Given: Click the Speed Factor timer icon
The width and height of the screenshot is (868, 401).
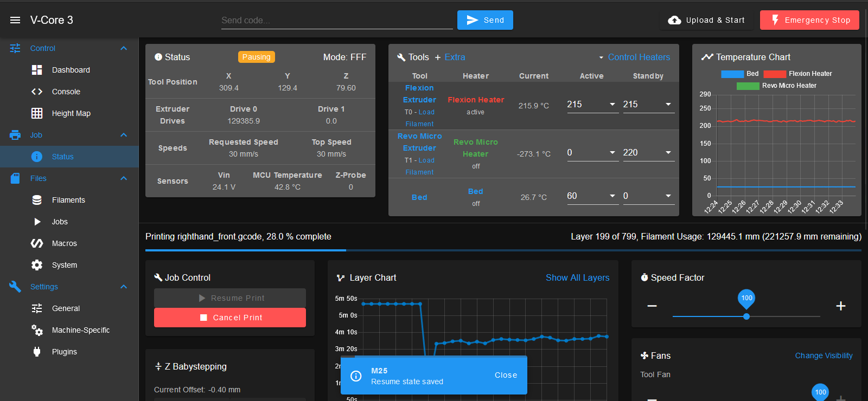Looking at the screenshot, I should [644, 277].
